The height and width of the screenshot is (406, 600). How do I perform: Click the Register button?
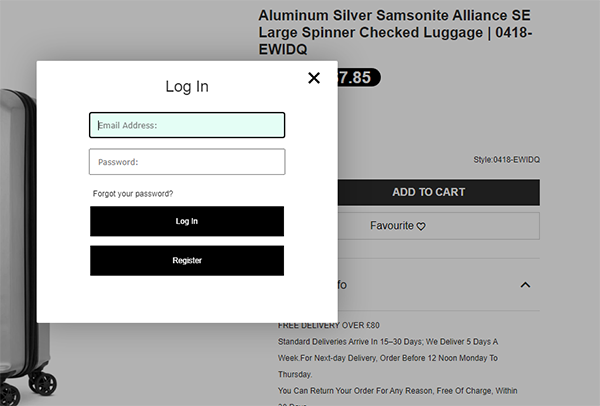point(187,261)
